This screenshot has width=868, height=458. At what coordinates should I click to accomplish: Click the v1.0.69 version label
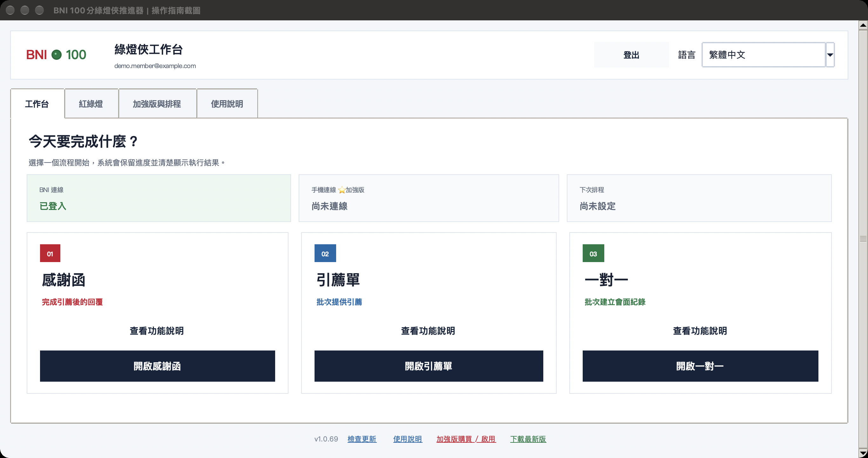coord(326,439)
